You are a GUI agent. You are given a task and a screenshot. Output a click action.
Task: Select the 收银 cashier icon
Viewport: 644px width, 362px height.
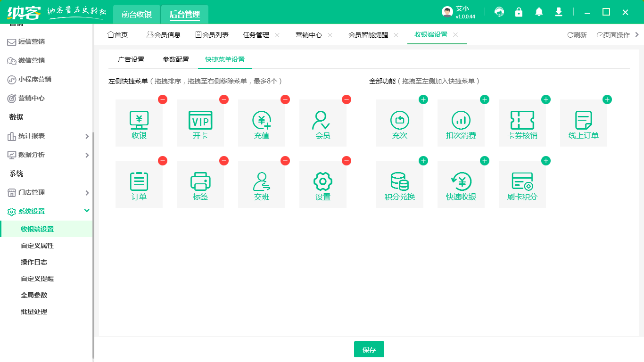[x=139, y=123]
